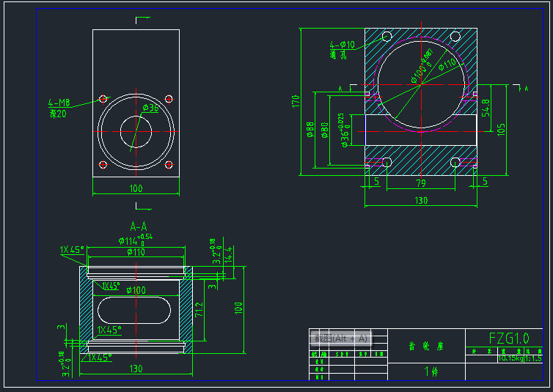
Task: Select the ø36 +0.025 toleranced dimension
Action: coord(345,130)
